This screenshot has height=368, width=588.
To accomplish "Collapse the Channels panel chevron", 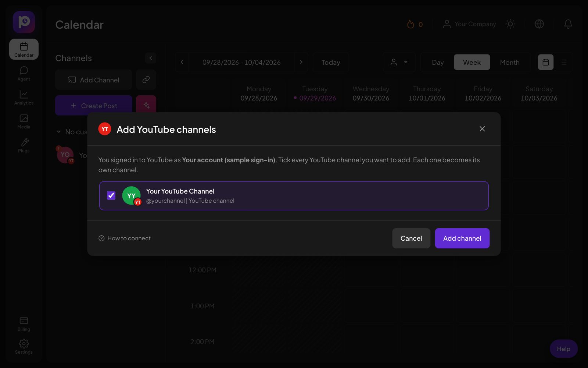I will [151, 58].
